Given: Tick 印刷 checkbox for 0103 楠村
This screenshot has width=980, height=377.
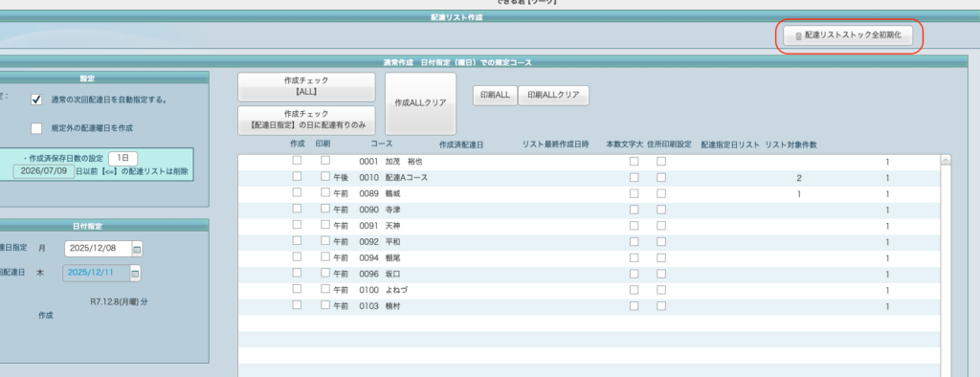Looking at the screenshot, I should coord(325,305).
